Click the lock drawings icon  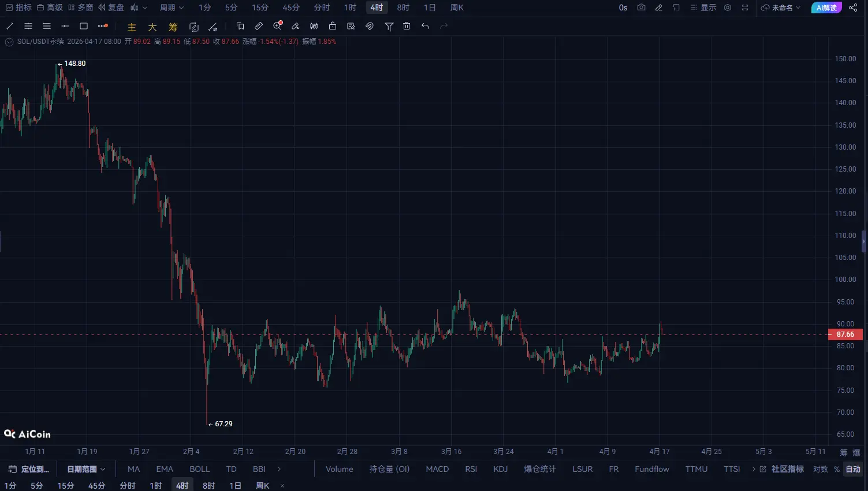[333, 26]
